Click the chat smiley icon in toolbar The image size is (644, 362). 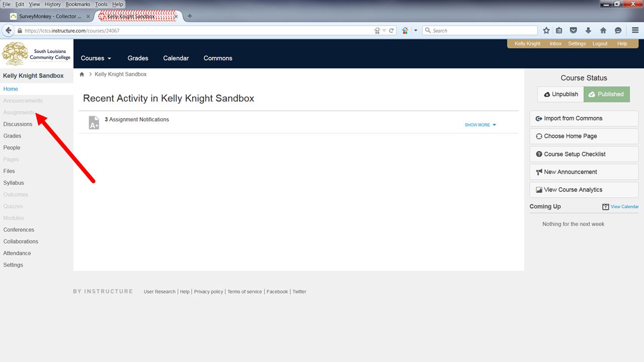click(x=618, y=31)
